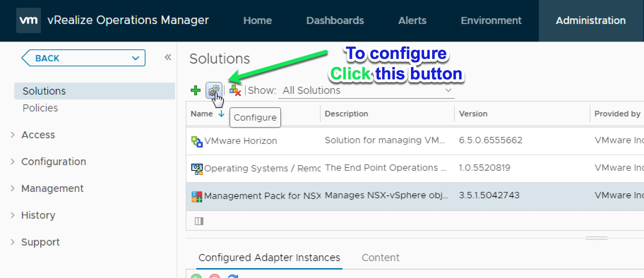Image resolution: width=644 pixels, height=278 pixels.
Task: Click the horizontal pane splitter handle
Action: [x=596, y=238]
